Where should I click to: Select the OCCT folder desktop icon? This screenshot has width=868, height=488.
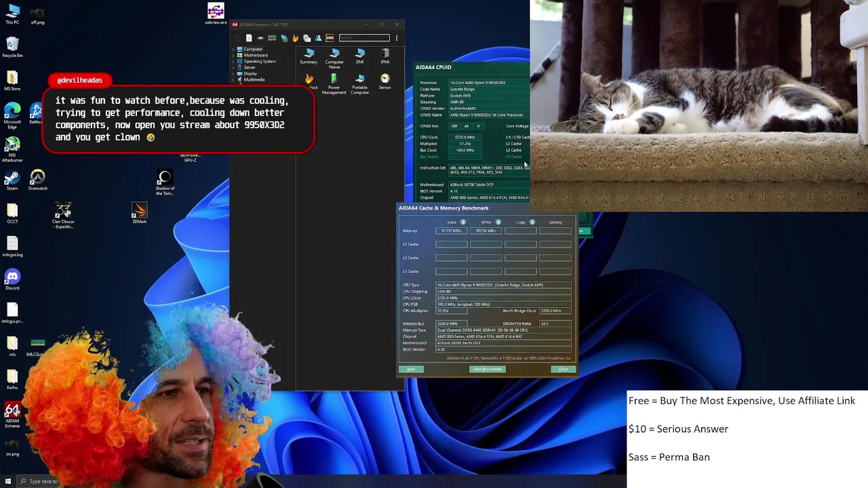click(12, 213)
